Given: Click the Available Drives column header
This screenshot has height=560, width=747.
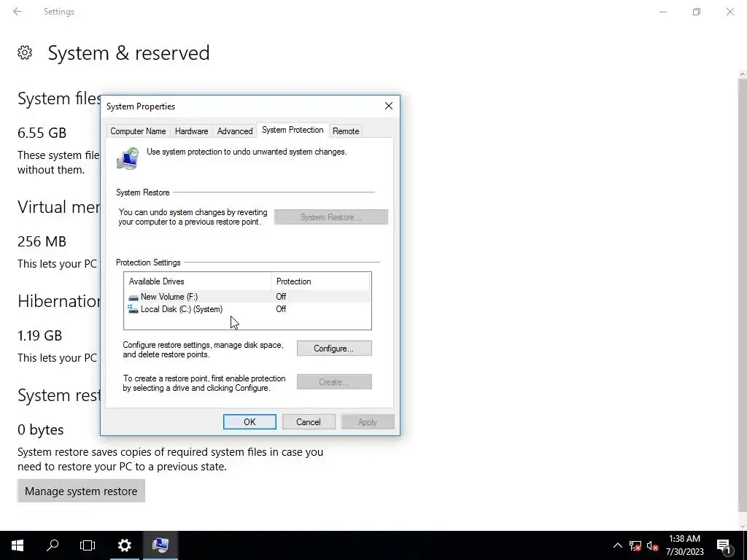Looking at the screenshot, I should [x=198, y=281].
